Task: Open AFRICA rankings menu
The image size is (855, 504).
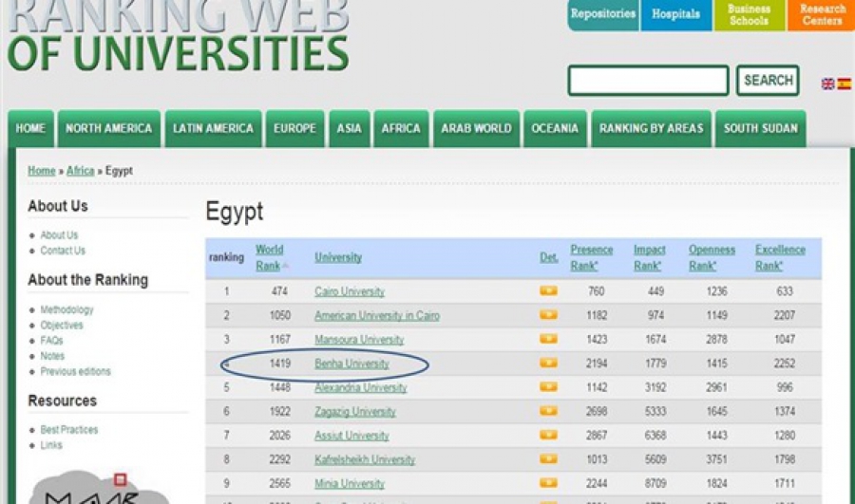Action: pos(401,128)
